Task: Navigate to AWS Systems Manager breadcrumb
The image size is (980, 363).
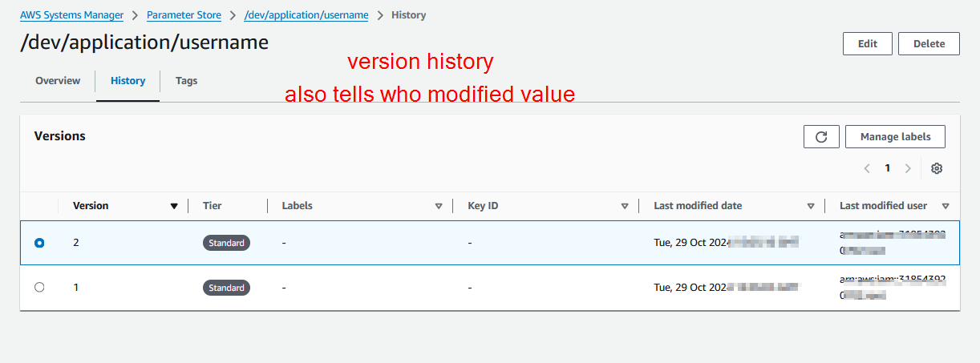Action: 71,15
